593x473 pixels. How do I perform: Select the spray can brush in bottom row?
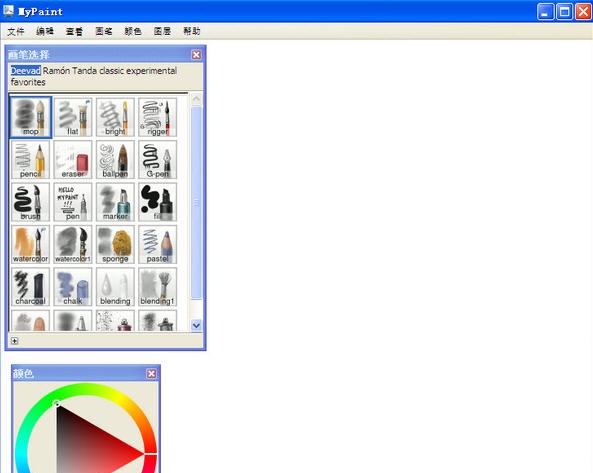pos(115,321)
